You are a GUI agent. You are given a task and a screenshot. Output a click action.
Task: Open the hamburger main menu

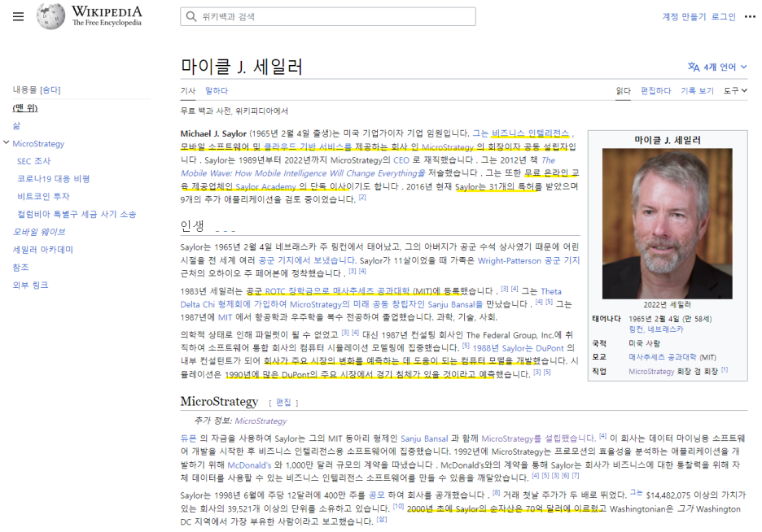18,16
